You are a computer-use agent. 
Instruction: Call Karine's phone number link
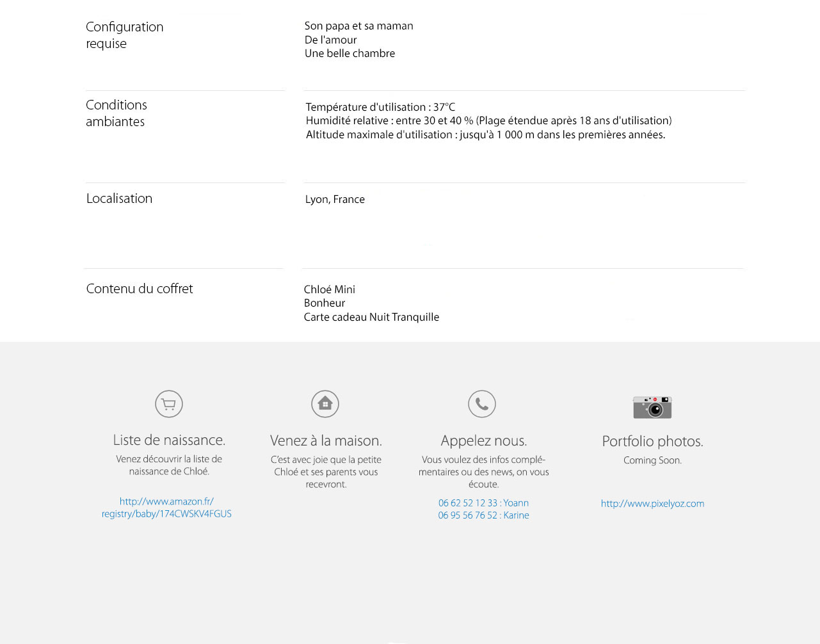483,515
